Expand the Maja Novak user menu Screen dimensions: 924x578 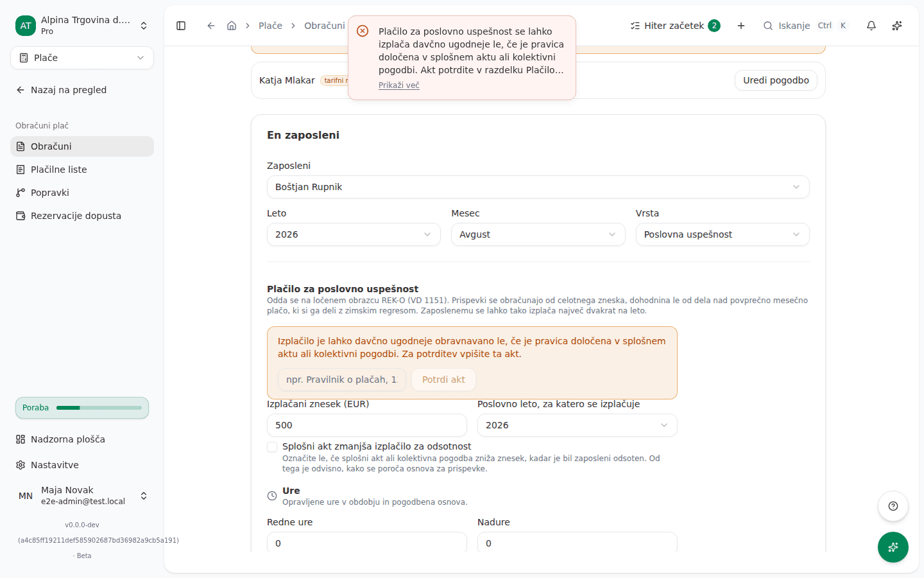point(82,496)
